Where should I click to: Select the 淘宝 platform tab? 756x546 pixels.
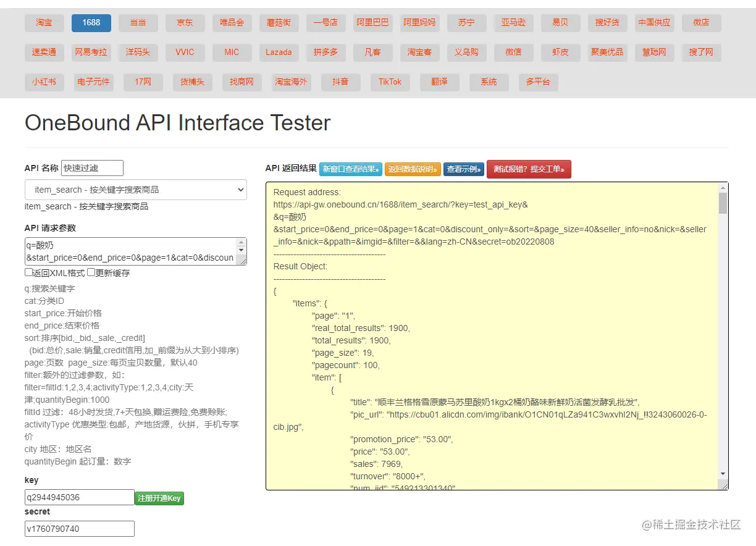pyautogui.click(x=44, y=23)
